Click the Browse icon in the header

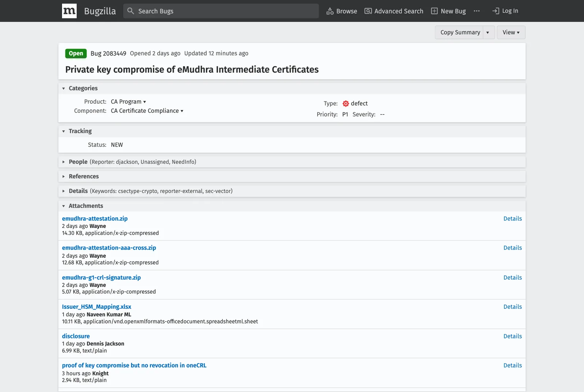(330, 11)
